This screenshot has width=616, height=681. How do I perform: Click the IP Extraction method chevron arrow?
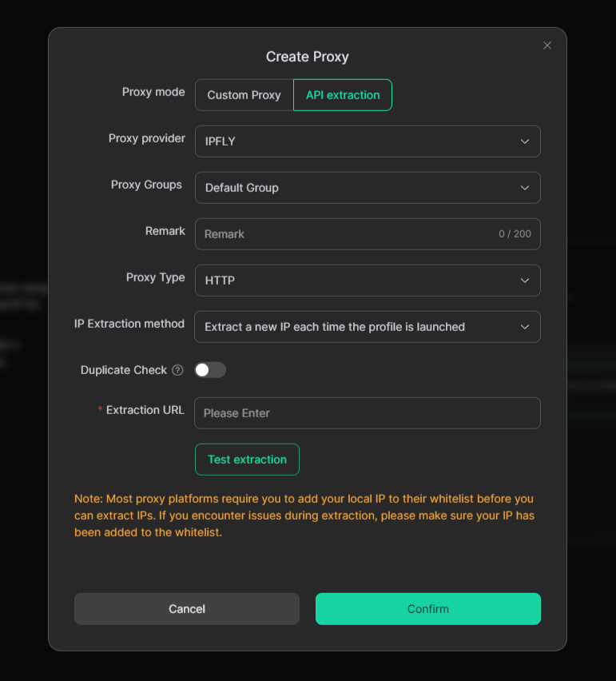(525, 327)
